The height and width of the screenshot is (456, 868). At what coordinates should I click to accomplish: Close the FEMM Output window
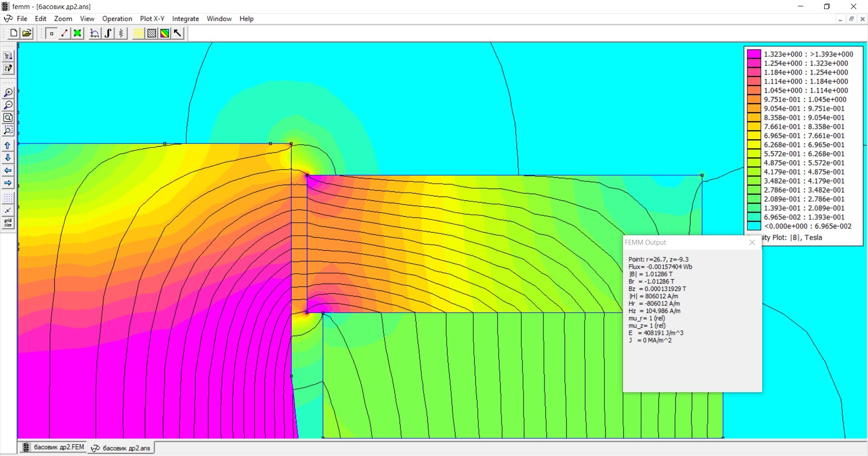[x=752, y=242]
